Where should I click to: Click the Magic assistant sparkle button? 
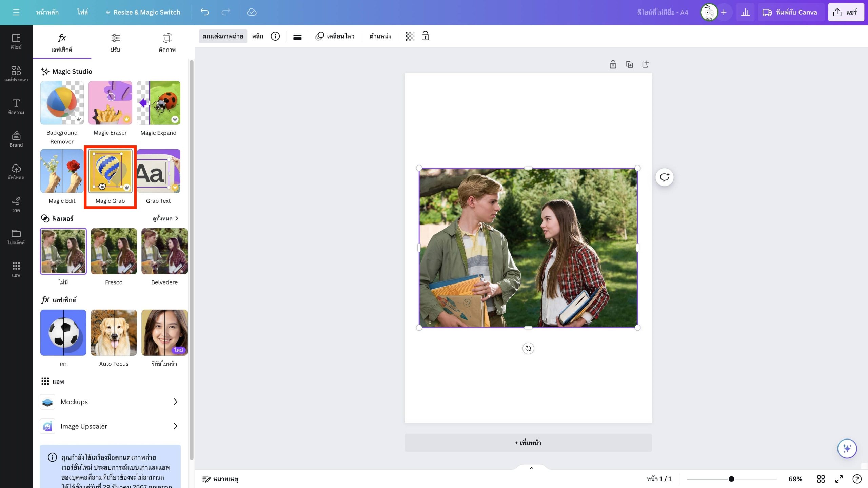click(x=847, y=448)
